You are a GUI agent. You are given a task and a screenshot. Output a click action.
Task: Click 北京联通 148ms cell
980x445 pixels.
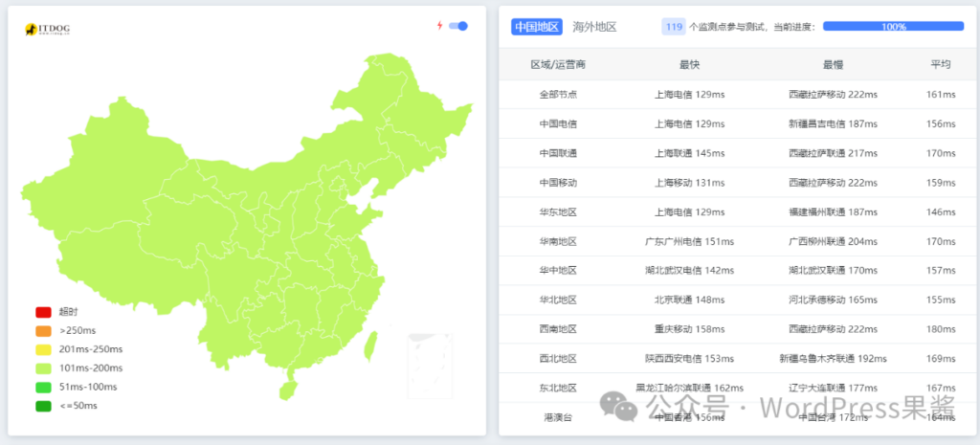tap(689, 300)
